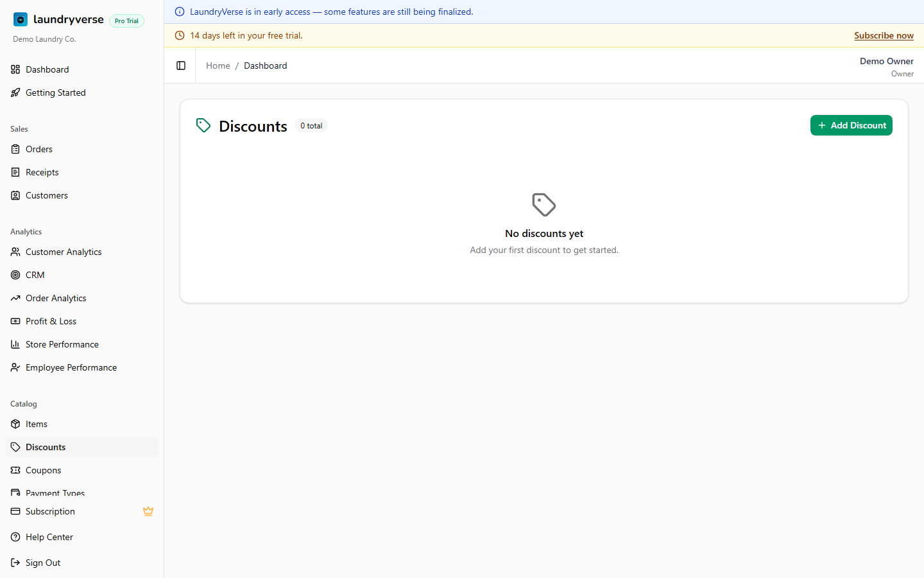Sign Out of the account
This screenshot has width=924, height=578.
[x=81, y=563]
